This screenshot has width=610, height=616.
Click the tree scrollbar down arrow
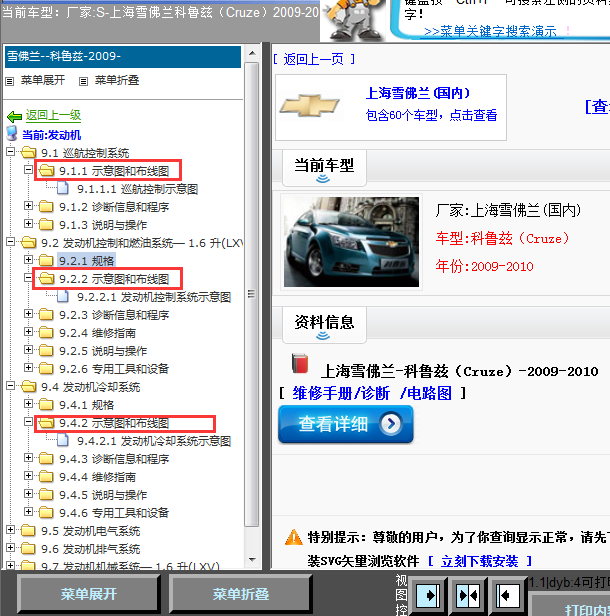click(252, 559)
